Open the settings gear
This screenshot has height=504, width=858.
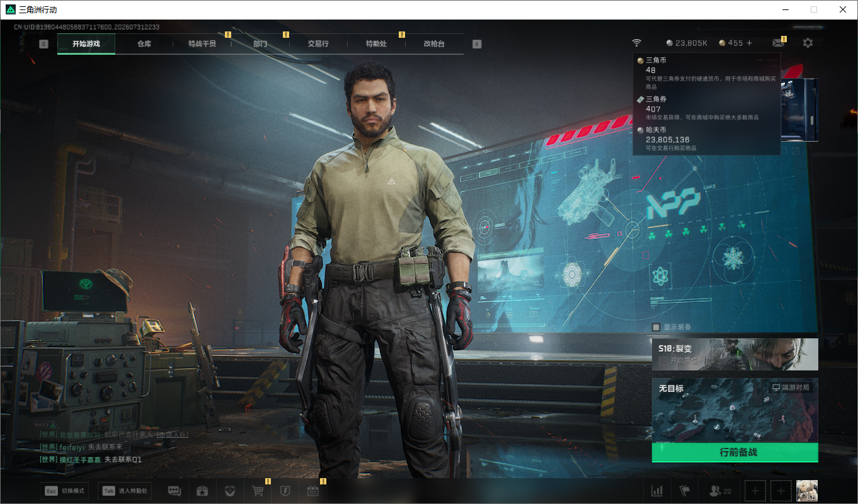[808, 43]
